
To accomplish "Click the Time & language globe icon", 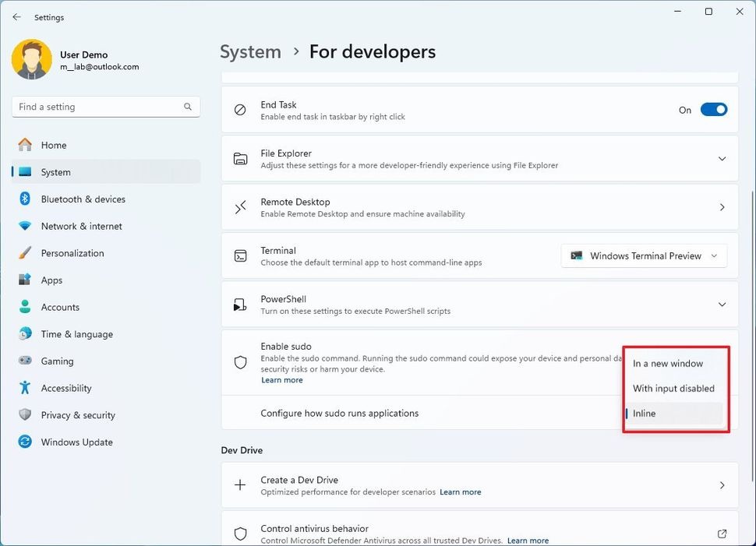I will pos(25,333).
